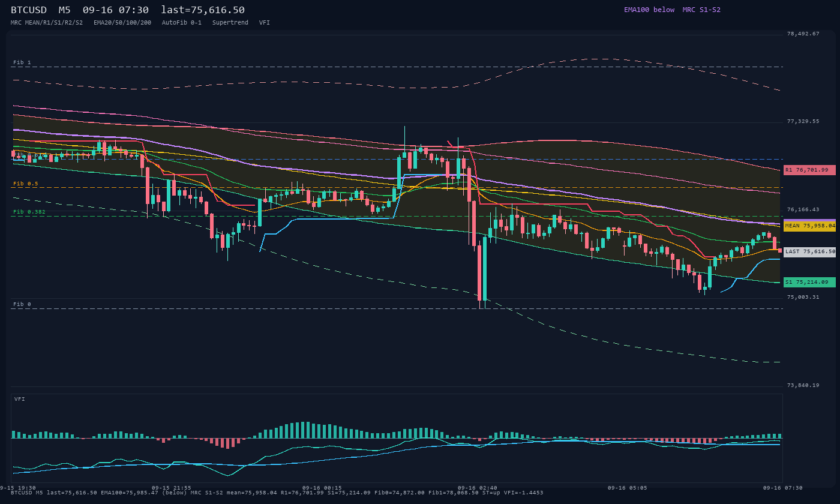
Task: Select the 75,003.31 price axis value
Action: click(x=803, y=297)
